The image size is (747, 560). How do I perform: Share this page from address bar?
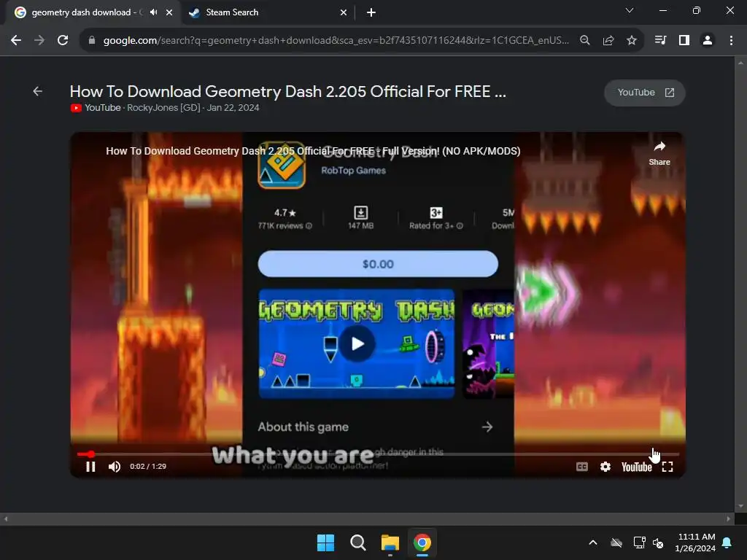(608, 41)
